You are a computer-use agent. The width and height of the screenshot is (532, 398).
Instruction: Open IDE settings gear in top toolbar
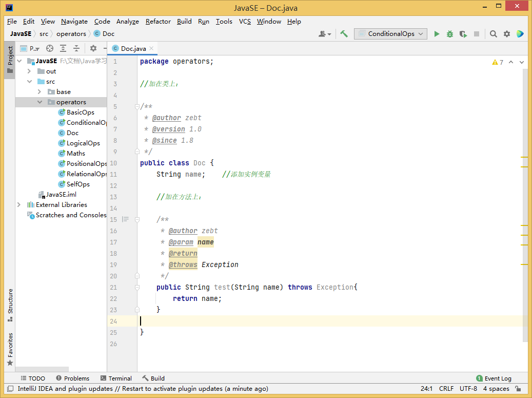(507, 34)
